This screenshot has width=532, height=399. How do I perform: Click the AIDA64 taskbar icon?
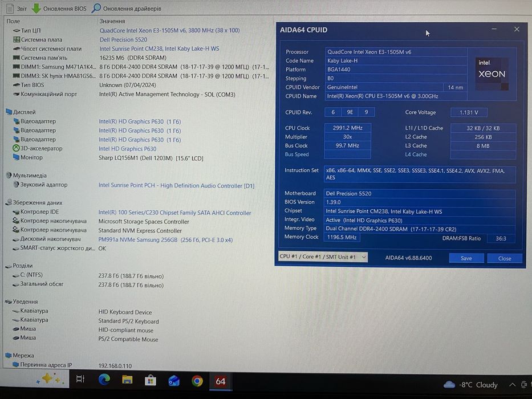click(x=221, y=381)
